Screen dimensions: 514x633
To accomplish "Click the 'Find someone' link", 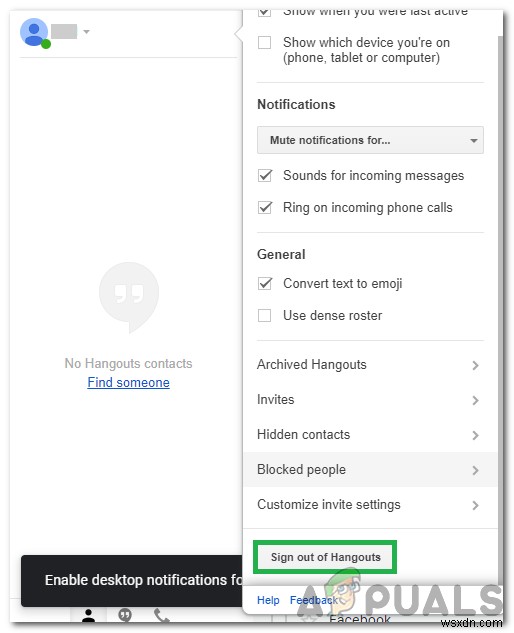I will [x=128, y=382].
